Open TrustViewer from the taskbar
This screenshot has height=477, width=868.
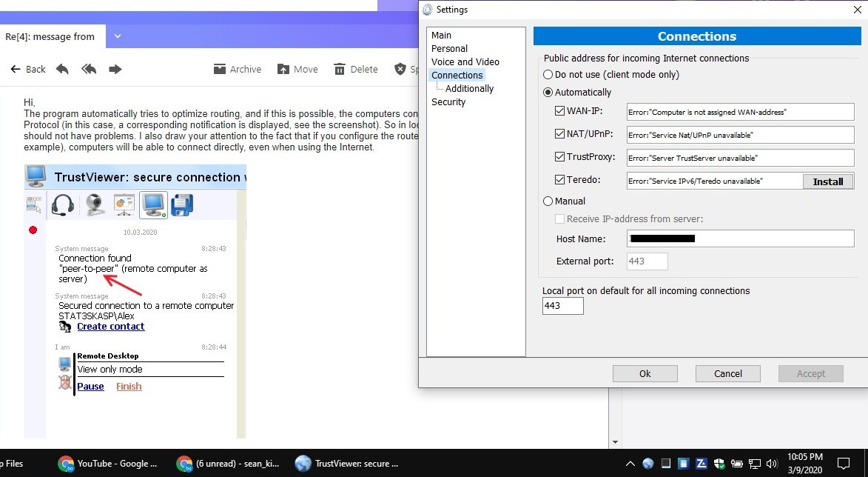click(347, 463)
